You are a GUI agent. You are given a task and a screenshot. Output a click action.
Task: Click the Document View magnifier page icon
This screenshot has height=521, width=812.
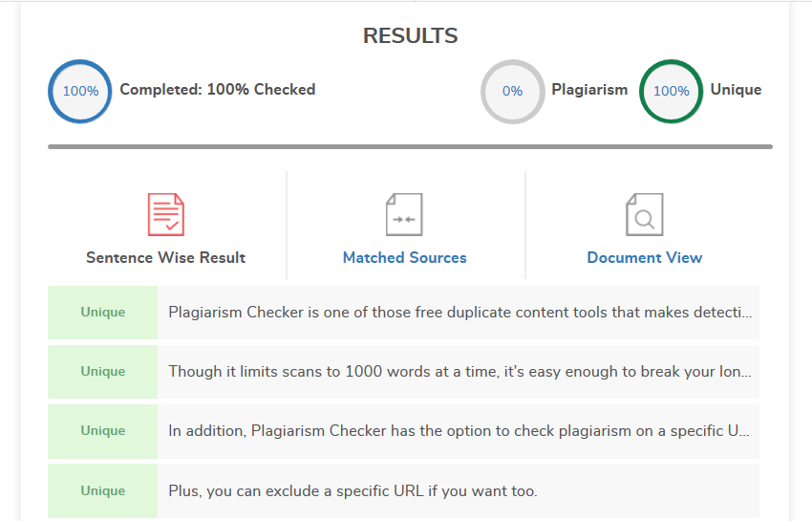(644, 215)
